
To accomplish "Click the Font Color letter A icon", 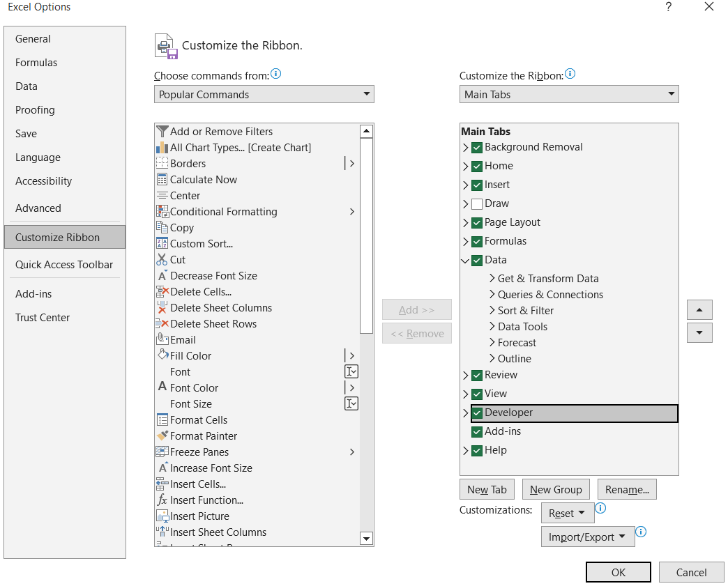I will click(x=162, y=387).
